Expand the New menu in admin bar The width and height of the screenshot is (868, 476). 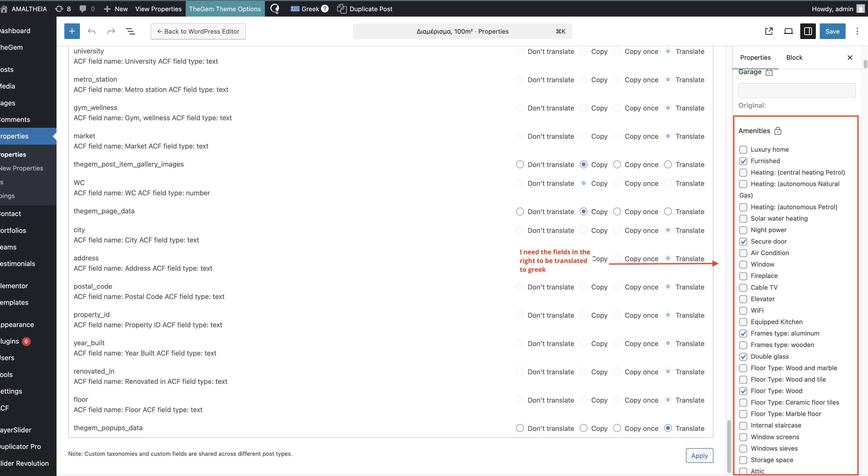(x=116, y=9)
